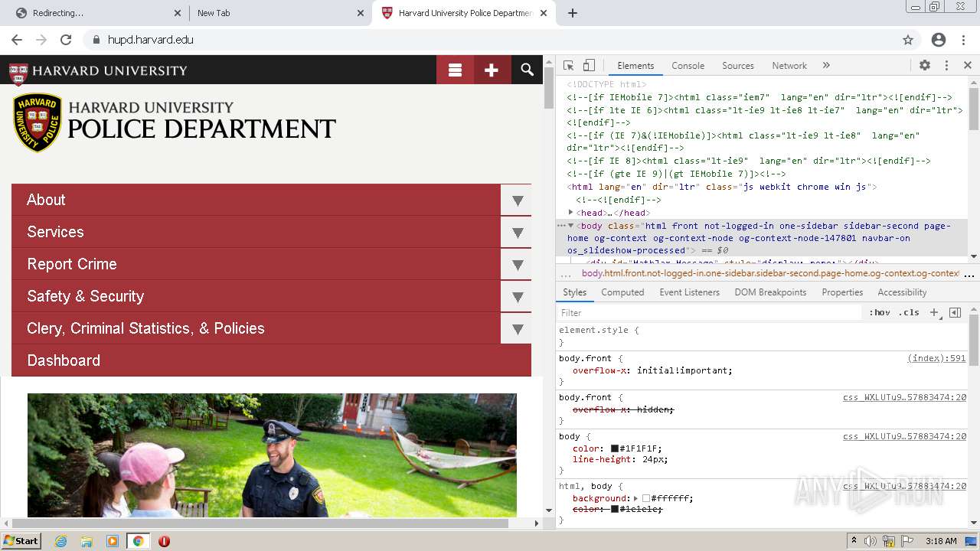Open DevTools three-dot customize menu
The width and height of the screenshot is (980, 551).
point(946,66)
